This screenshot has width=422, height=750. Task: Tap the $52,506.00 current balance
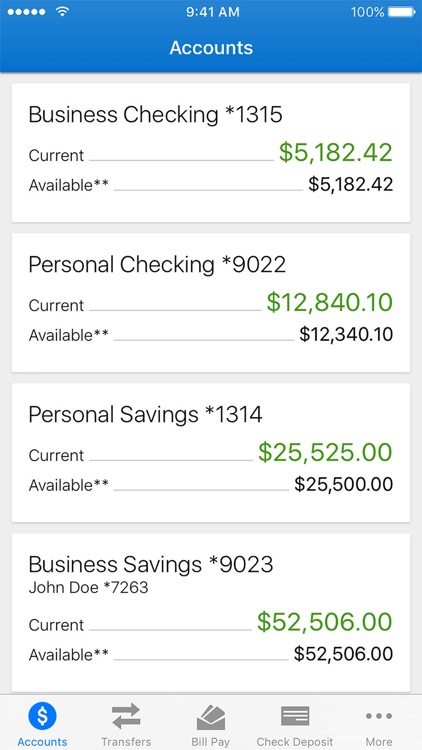(325, 622)
